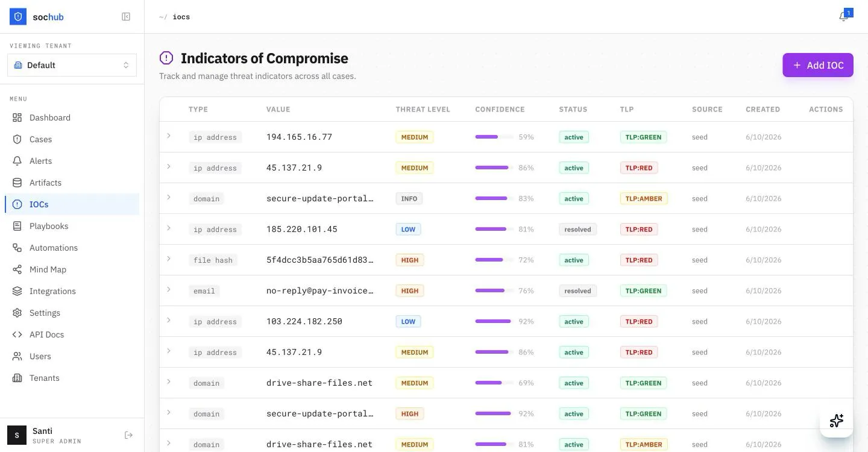The width and height of the screenshot is (868, 452).
Task: Click the Artifacts database icon
Action: click(x=17, y=183)
